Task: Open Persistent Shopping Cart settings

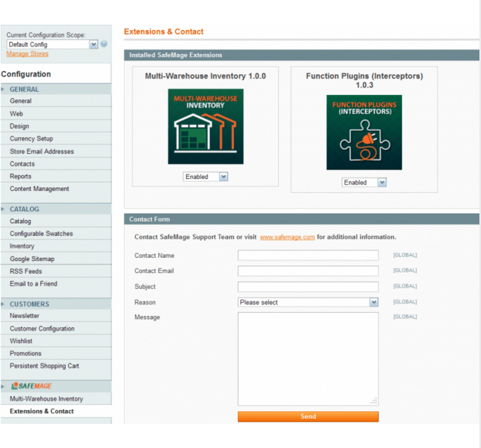Action: [56, 366]
